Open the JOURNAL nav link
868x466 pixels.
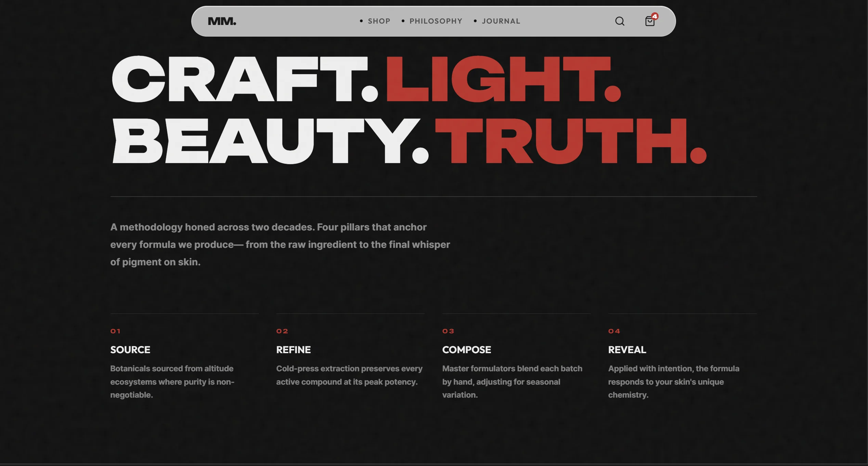501,21
